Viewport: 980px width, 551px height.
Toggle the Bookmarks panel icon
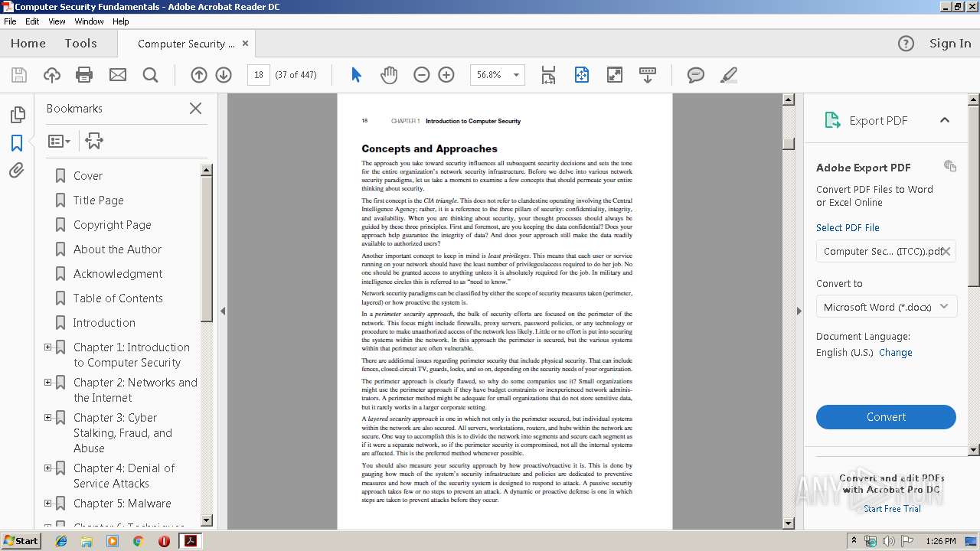pyautogui.click(x=17, y=143)
